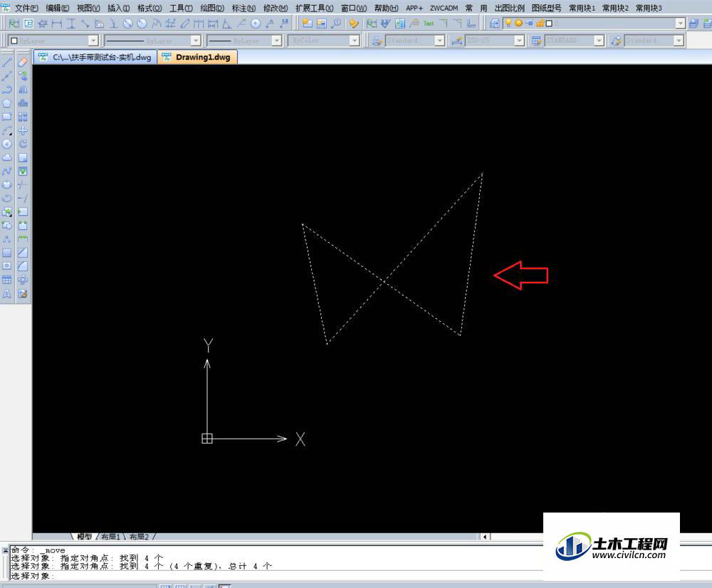
Task: Click the ByLayer color swatch square
Action: tap(14, 41)
